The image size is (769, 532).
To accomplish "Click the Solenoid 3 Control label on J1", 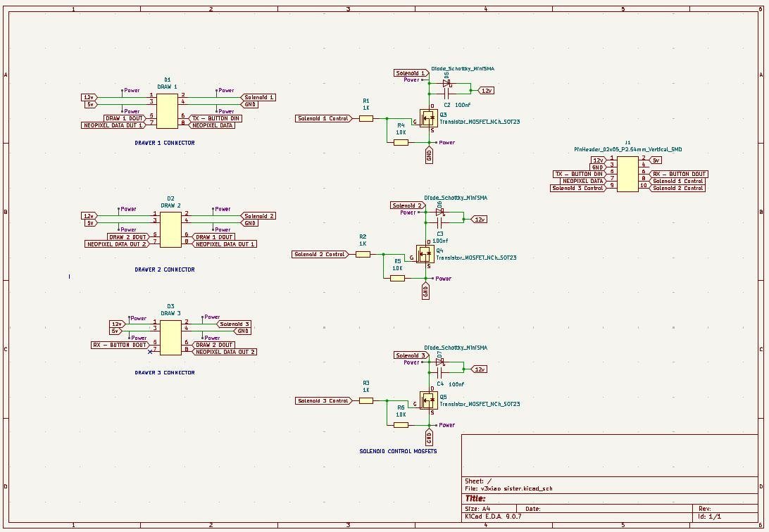I will click(578, 188).
